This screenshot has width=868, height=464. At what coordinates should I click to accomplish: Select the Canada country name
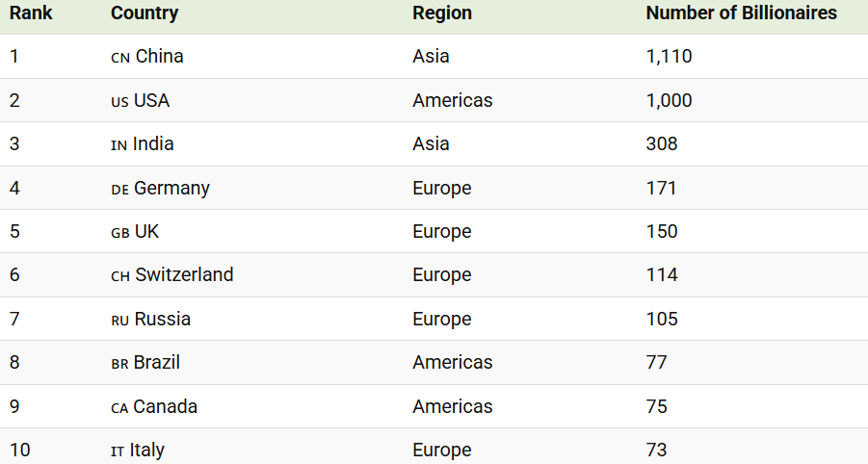[165, 406]
